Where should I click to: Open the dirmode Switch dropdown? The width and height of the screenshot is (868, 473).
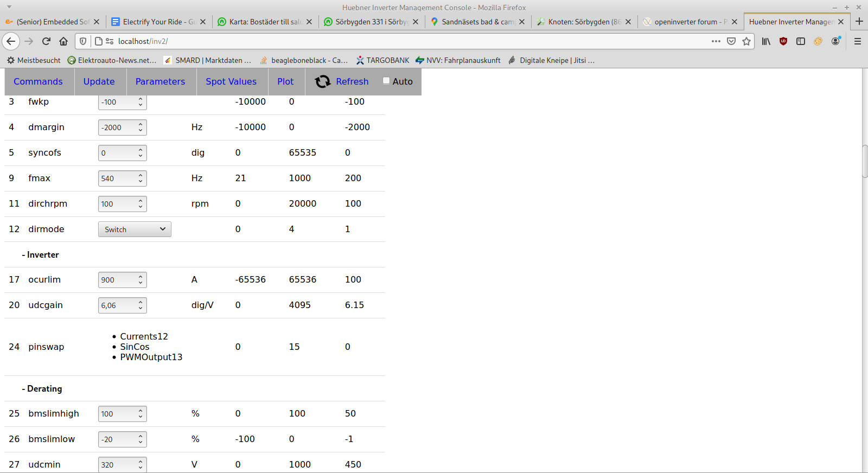point(135,229)
